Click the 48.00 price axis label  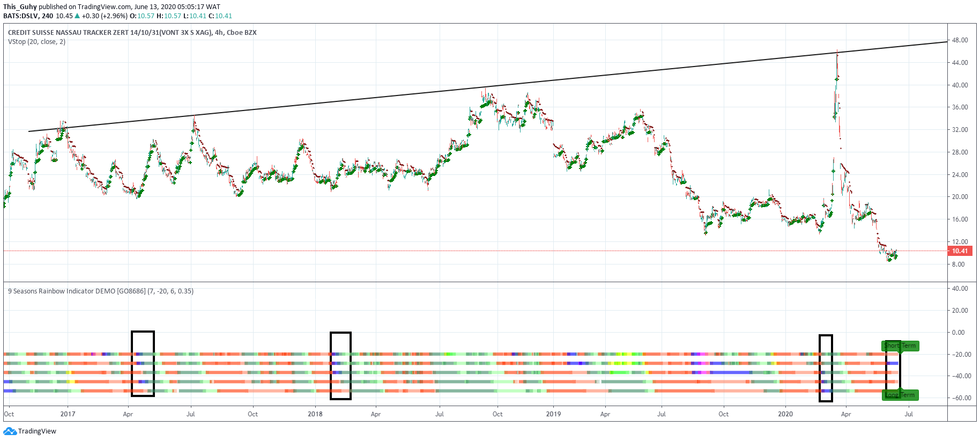960,40
